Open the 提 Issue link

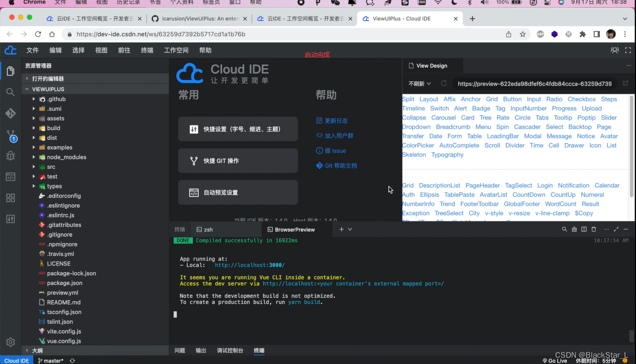[331, 151]
